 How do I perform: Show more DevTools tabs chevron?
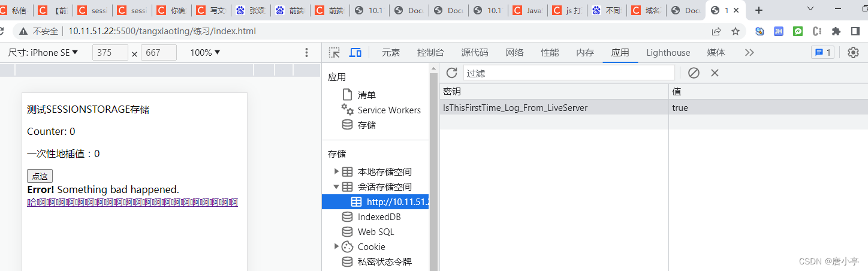pos(749,53)
